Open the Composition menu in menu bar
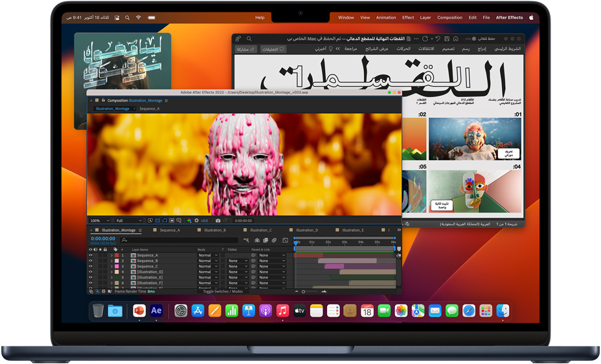Image resolution: width=601 pixels, height=364 pixels. (x=449, y=17)
